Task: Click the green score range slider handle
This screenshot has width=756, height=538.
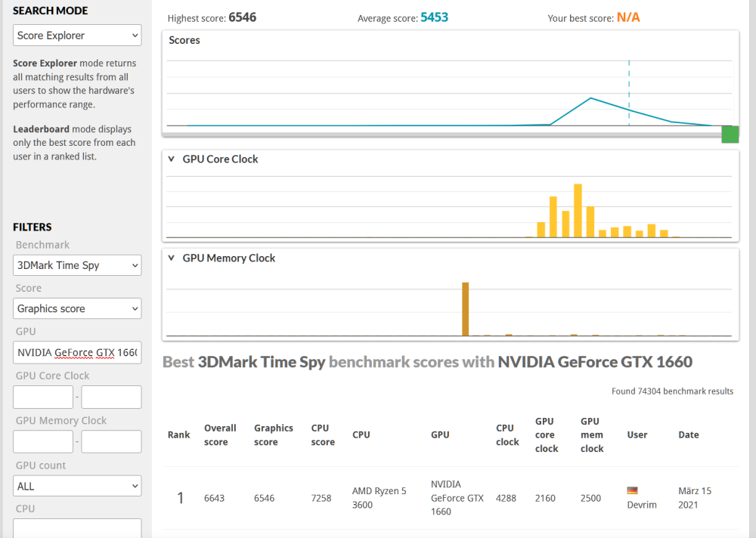Action: [730, 134]
